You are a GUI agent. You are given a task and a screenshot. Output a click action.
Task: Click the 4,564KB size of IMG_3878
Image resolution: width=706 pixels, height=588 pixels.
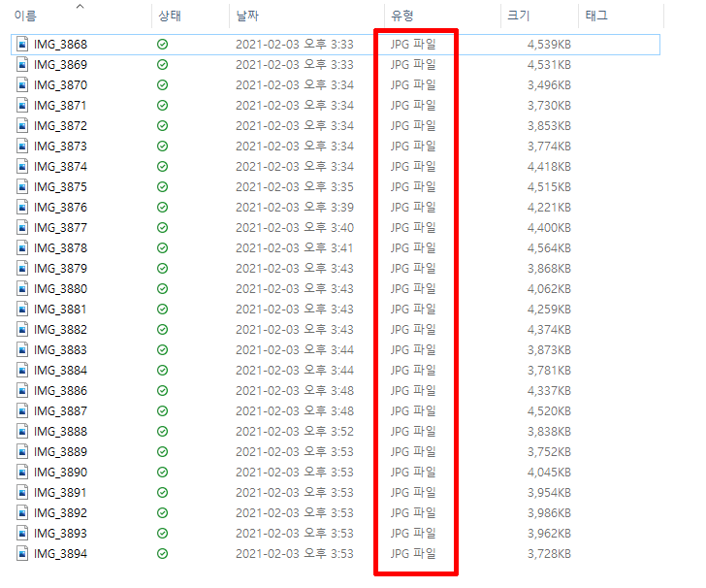[x=549, y=247]
